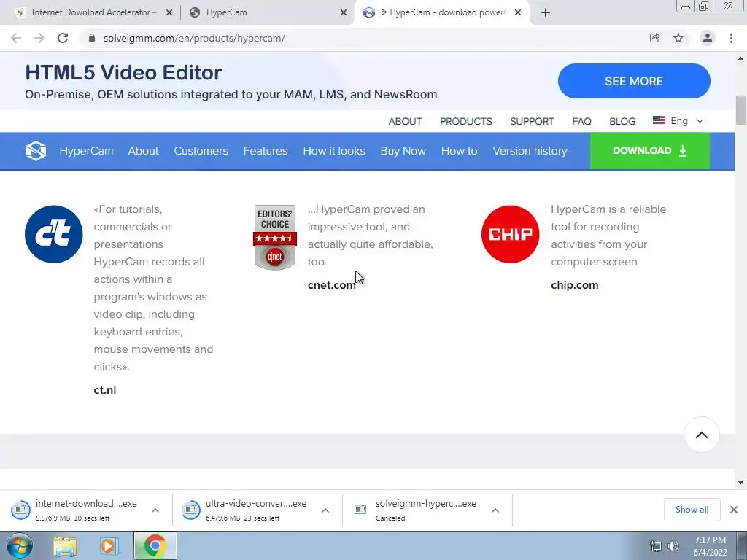Click the page vertical scrollbar thumb
747x560 pixels.
[x=740, y=110]
